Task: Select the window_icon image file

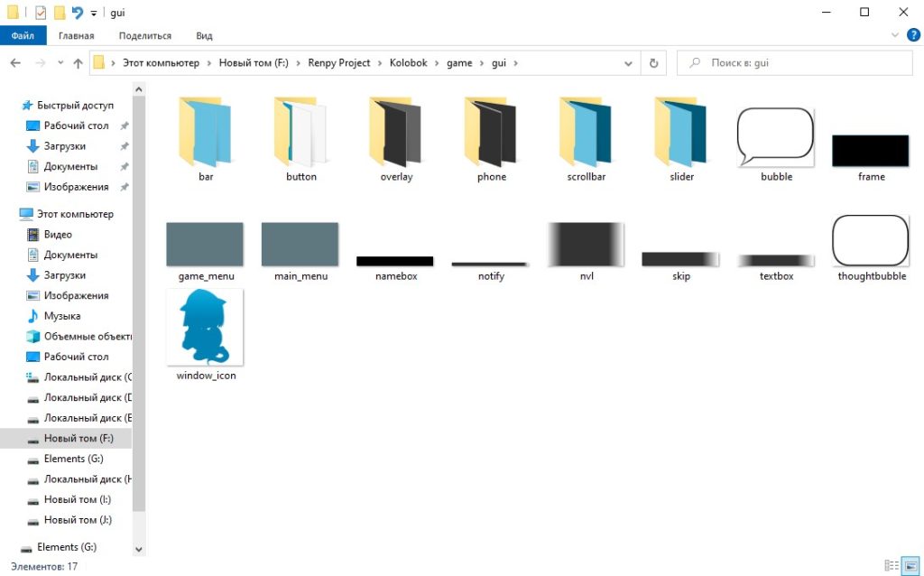Action: [x=205, y=327]
